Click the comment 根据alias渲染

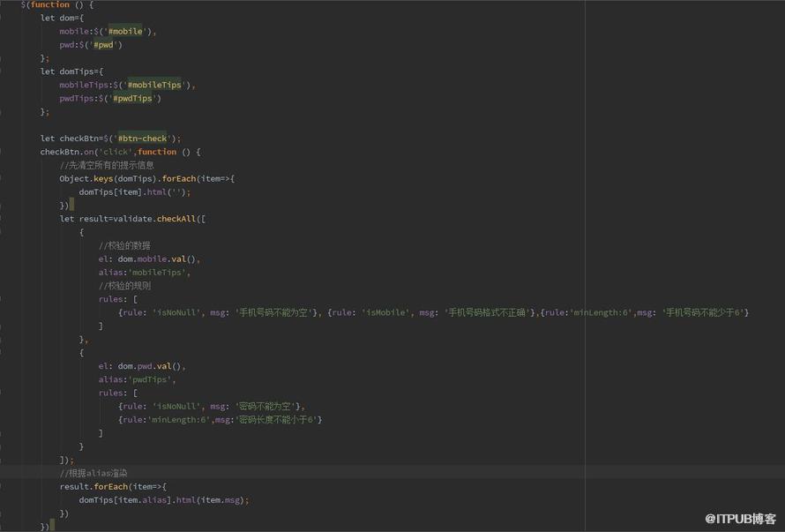click(93, 473)
